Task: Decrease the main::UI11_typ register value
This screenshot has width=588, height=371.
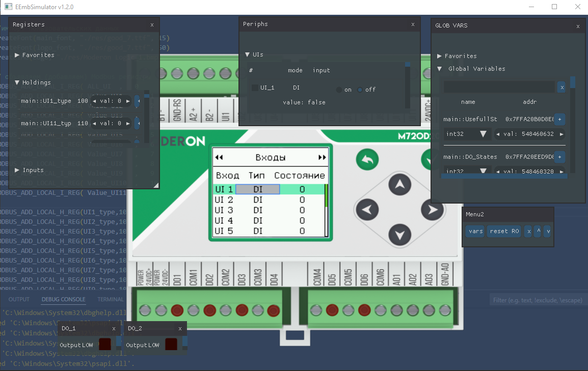Action: [94, 124]
